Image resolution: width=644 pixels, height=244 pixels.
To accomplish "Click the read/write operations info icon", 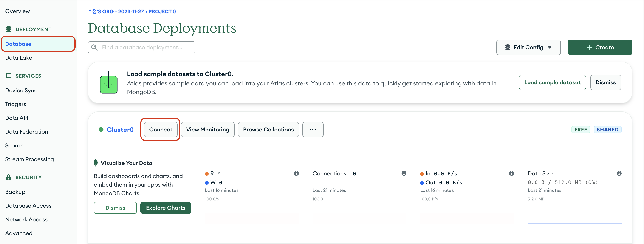I will pyautogui.click(x=296, y=173).
